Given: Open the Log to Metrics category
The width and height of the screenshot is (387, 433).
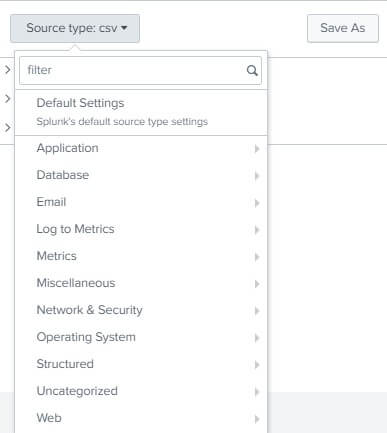Looking at the screenshot, I should tap(141, 229).
